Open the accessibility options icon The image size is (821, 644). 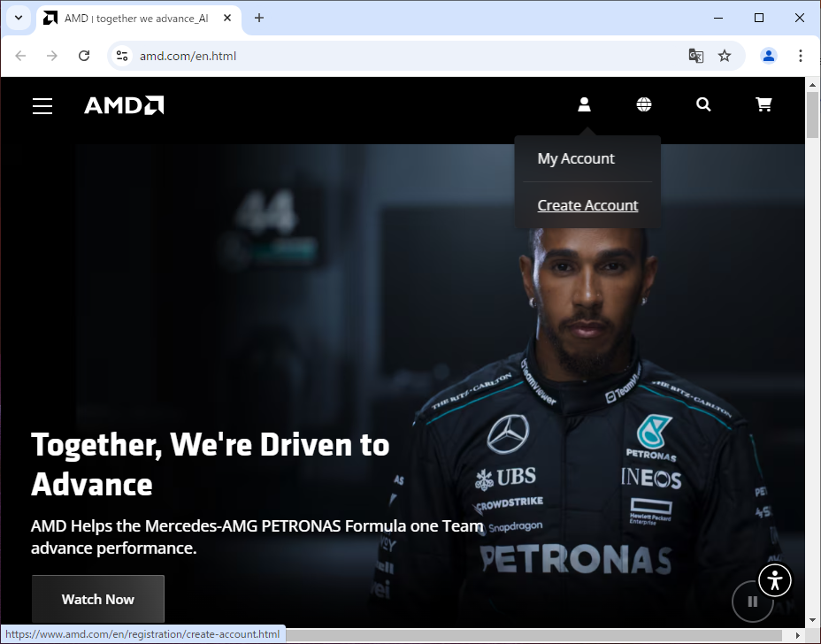point(775,580)
